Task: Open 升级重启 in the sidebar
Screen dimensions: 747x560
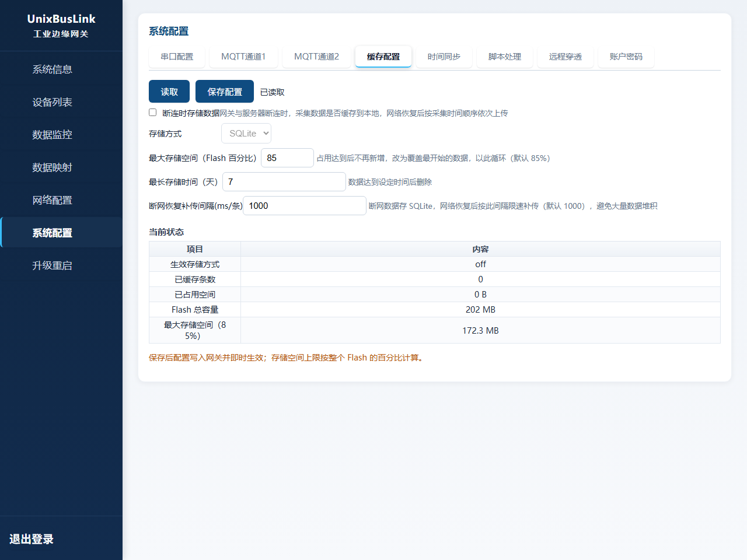Action: pyautogui.click(x=61, y=265)
